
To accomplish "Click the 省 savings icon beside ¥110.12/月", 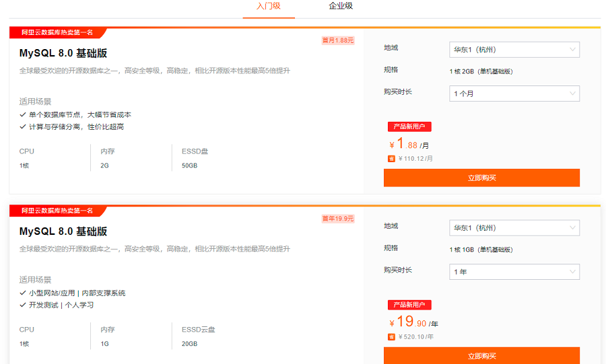I will pos(391,159).
